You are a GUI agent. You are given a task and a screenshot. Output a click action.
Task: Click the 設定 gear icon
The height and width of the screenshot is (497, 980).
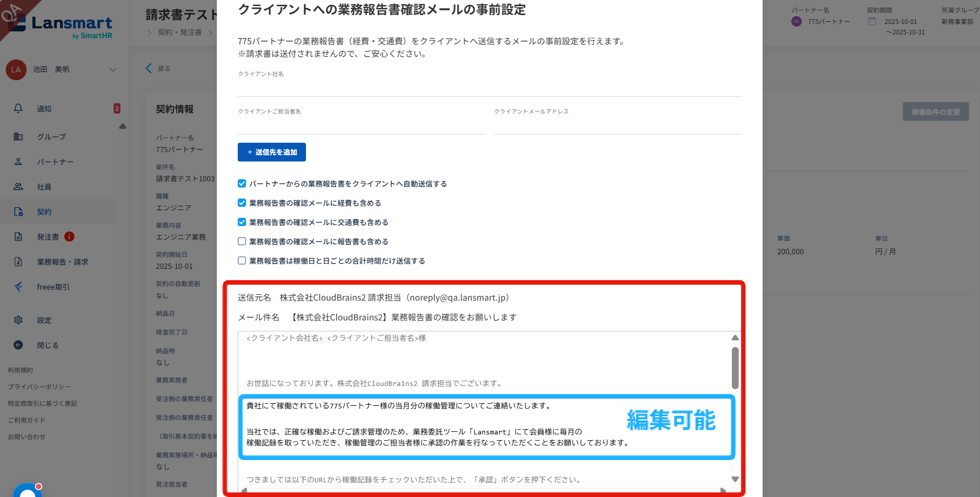18,320
